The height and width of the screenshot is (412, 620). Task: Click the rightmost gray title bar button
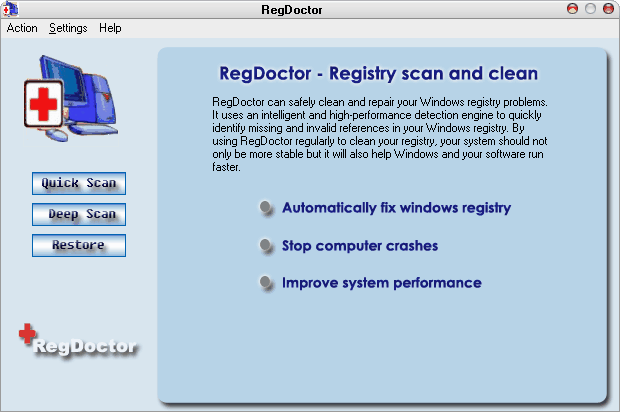coord(607,8)
